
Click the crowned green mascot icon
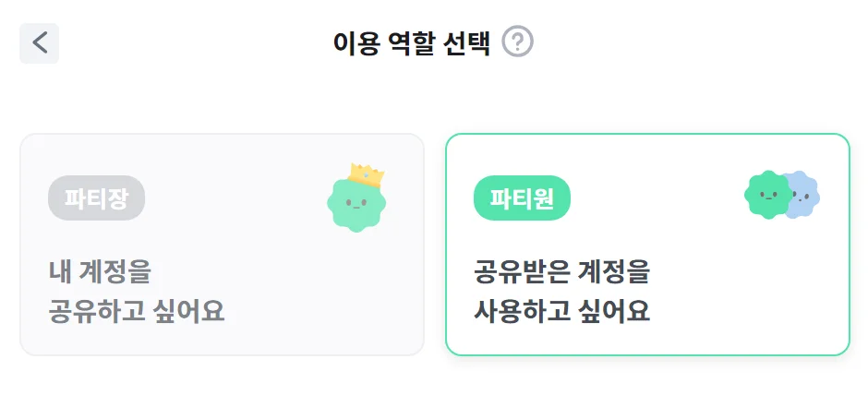click(x=356, y=204)
